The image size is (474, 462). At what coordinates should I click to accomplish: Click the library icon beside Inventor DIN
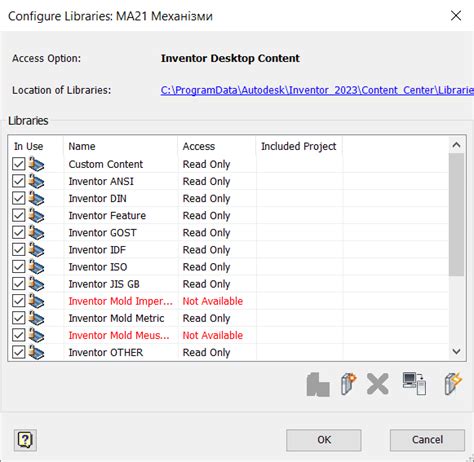coord(36,198)
